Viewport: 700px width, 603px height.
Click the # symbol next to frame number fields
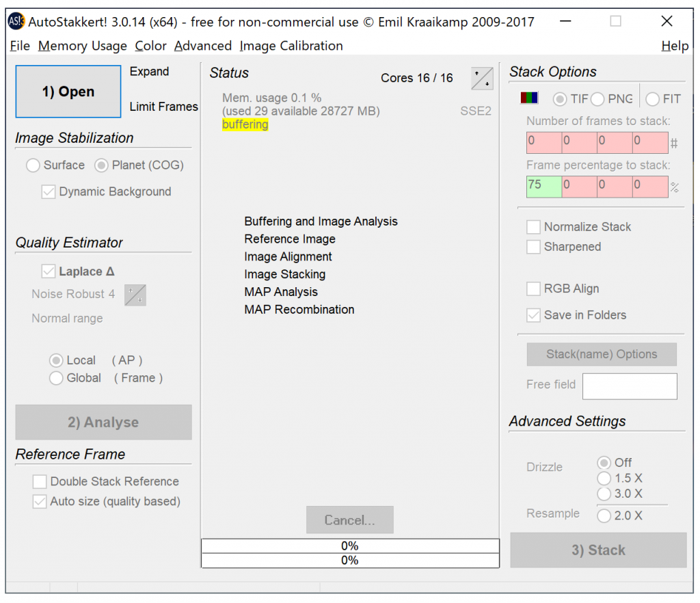(x=674, y=144)
